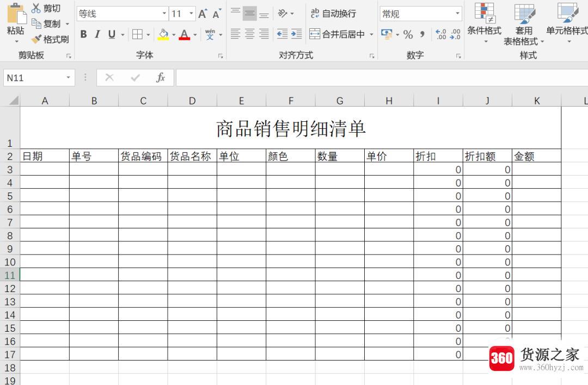Click the text orientation icon
This screenshot has width=588, height=385.
point(283,14)
